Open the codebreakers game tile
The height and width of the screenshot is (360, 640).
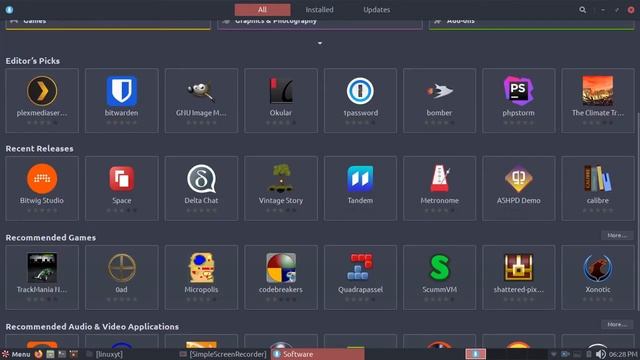point(281,277)
